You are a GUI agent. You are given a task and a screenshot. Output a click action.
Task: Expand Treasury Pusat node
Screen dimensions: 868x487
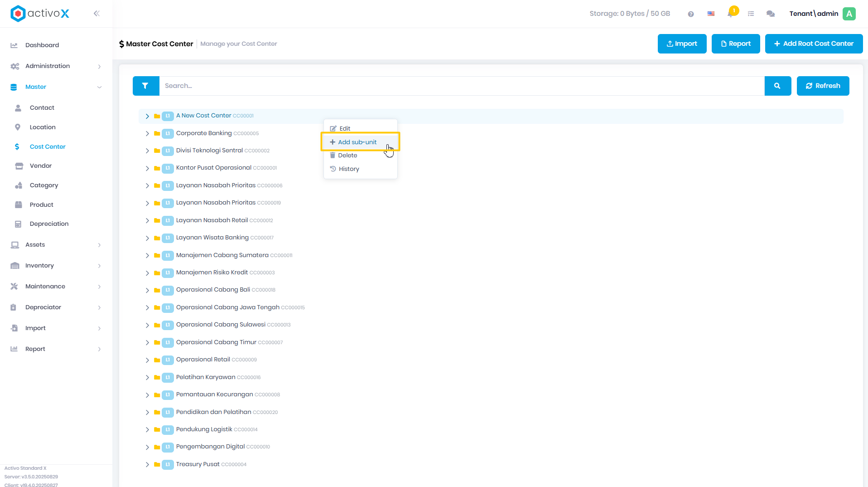(147, 465)
